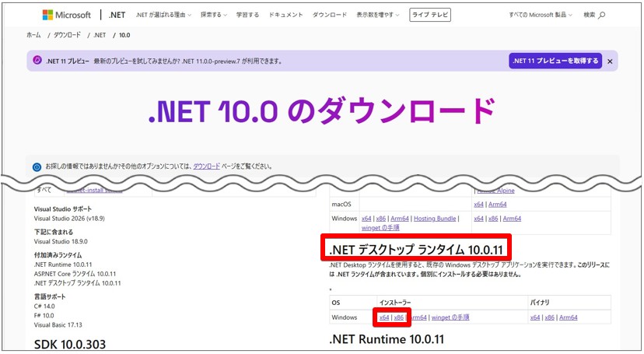Image resolution: width=644 pixels, height=354 pixels.
Task: Click the ライブ テレビ button
Action: [x=430, y=15]
